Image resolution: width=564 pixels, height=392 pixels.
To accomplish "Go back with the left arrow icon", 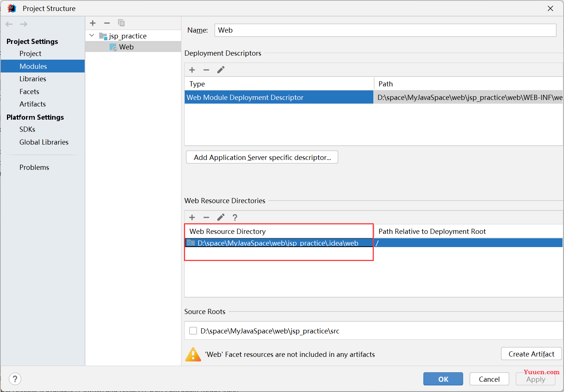I will pyautogui.click(x=9, y=24).
